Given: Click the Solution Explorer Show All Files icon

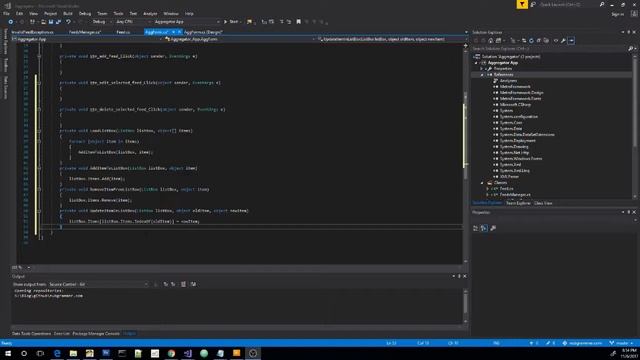Looking at the screenshot, I should 546,40.
